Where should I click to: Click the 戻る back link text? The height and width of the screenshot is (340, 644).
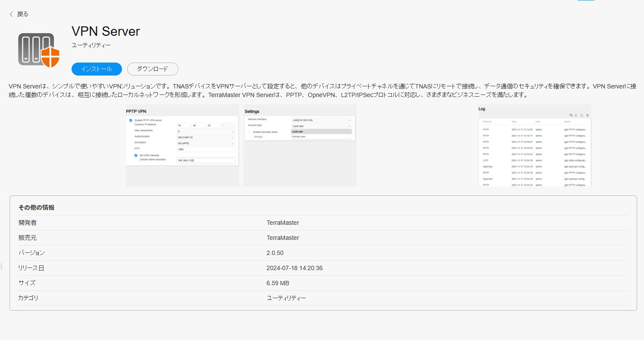(x=23, y=14)
